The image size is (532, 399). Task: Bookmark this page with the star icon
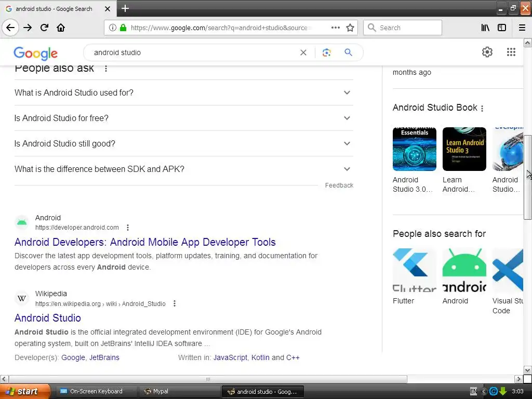(350, 28)
